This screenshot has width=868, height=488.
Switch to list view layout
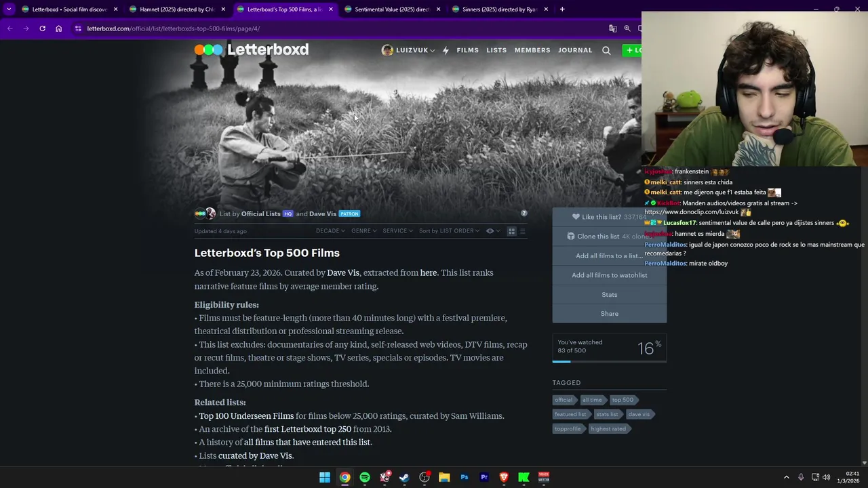pyautogui.click(x=522, y=231)
